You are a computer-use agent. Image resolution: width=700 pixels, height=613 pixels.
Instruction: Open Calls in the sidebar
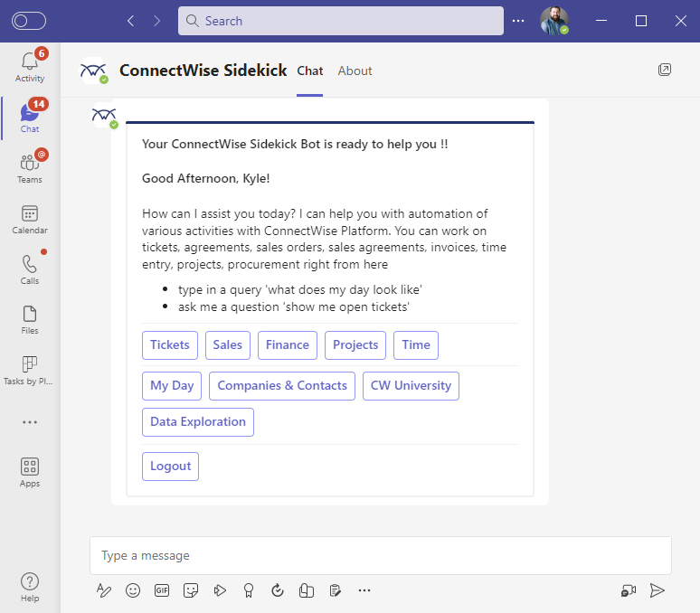click(x=30, y=269)
